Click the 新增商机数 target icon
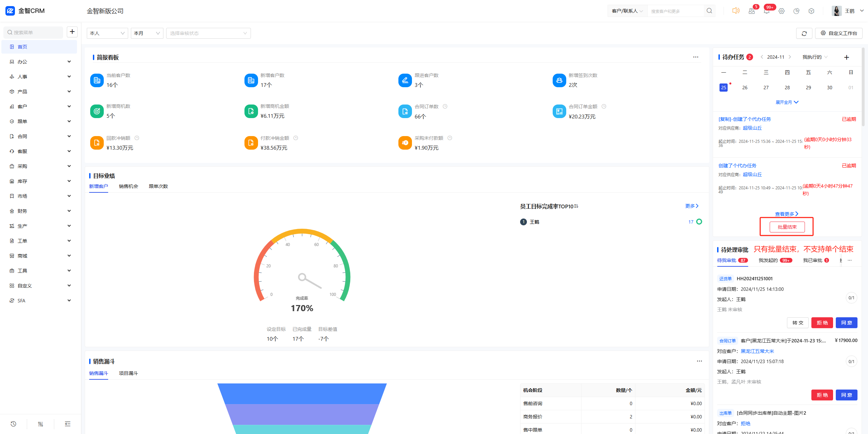This screenshot has height=434, width=868. coord(97,111)
